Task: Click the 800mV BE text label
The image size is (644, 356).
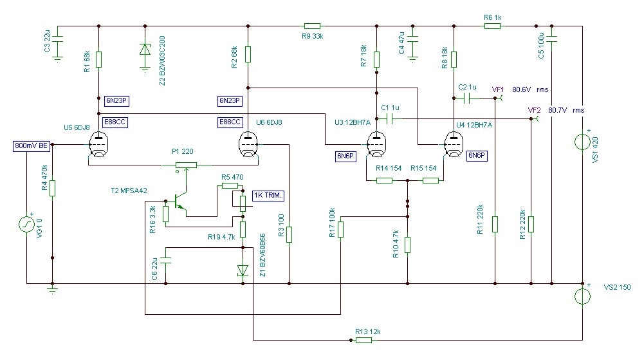Action: click(x=31, y=146)
